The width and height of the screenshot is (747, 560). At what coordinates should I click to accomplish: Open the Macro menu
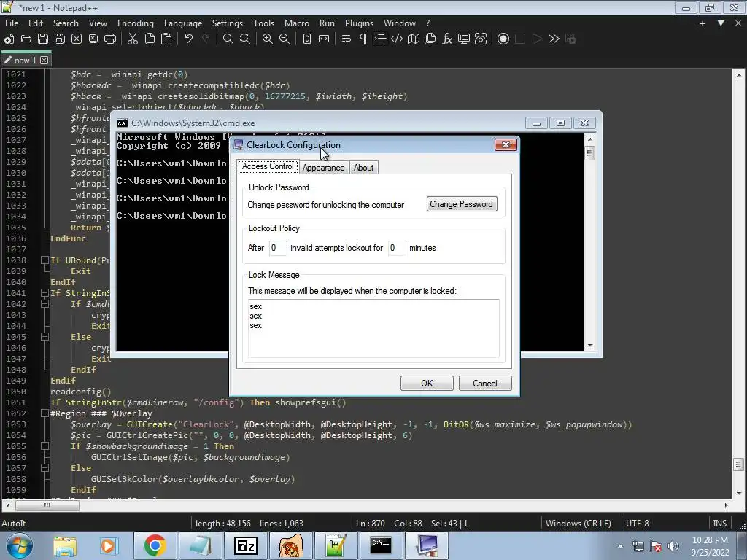coord(297,23)
